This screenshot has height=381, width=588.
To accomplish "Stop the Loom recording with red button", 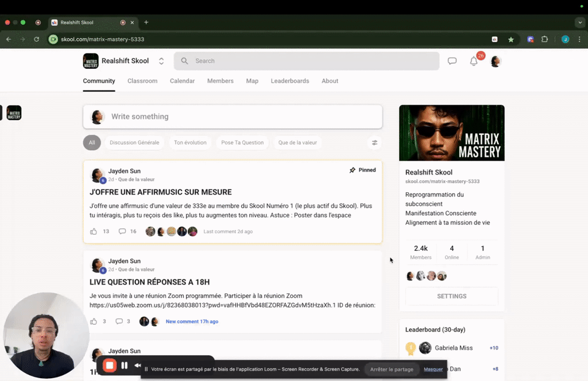I will click(110, 366).
